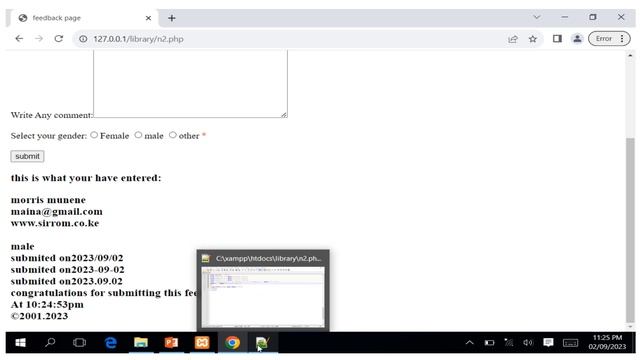The height and width of the screenshot is (360, 640).
Task: Open a new browser tab
Action: (x=172, y=18)
